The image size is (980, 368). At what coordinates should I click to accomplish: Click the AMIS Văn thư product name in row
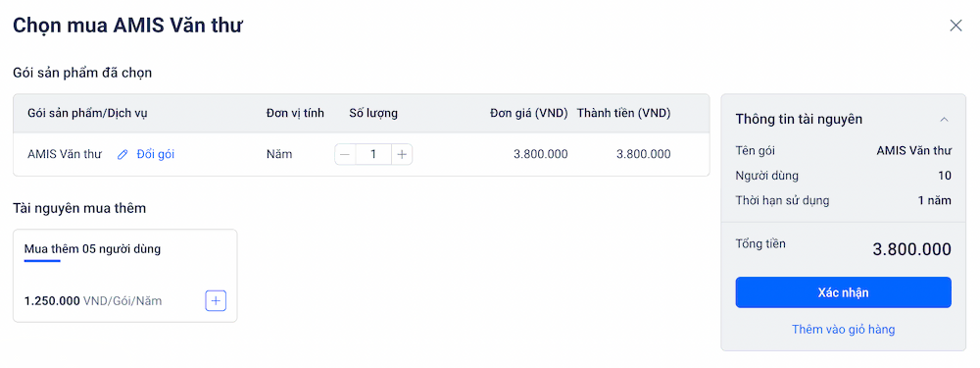[x=65, y=154]
